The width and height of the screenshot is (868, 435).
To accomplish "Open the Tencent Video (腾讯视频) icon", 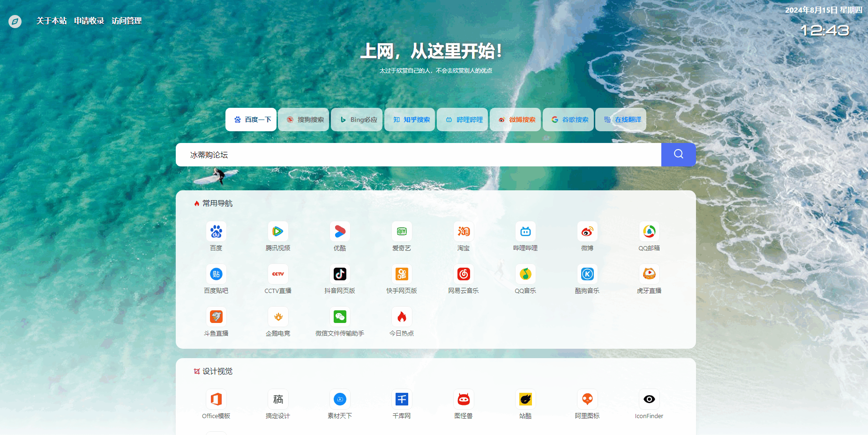I will click(x=278, y=232).
